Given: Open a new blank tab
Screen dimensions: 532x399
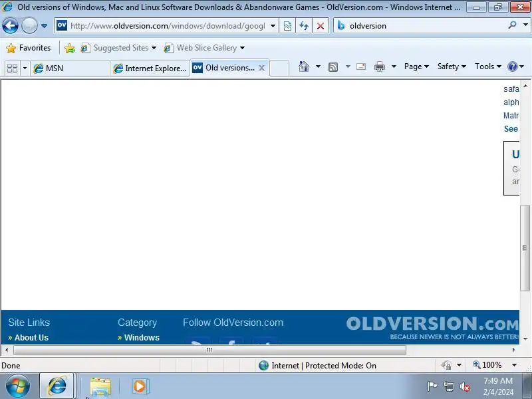Looking at the screenshot, I should pyautogui.click(x=279, y=68).
